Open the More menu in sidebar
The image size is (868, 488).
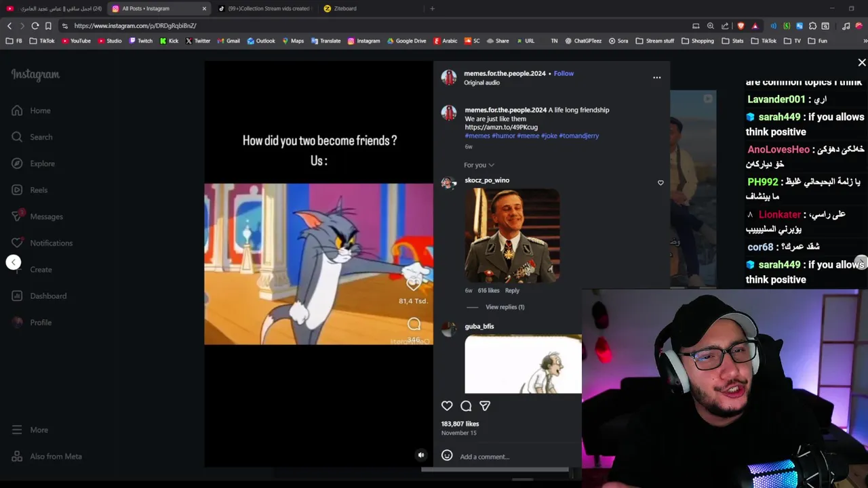click(30, 430)
